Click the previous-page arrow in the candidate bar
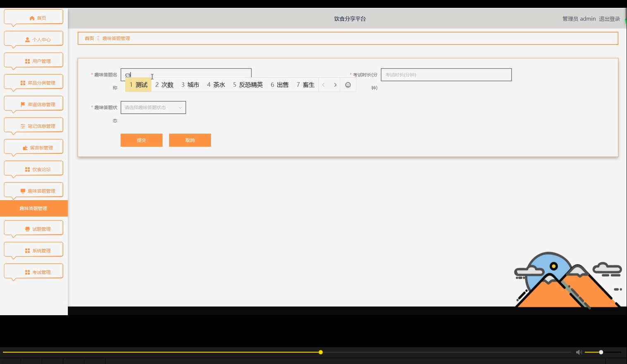 click(323, 84)
